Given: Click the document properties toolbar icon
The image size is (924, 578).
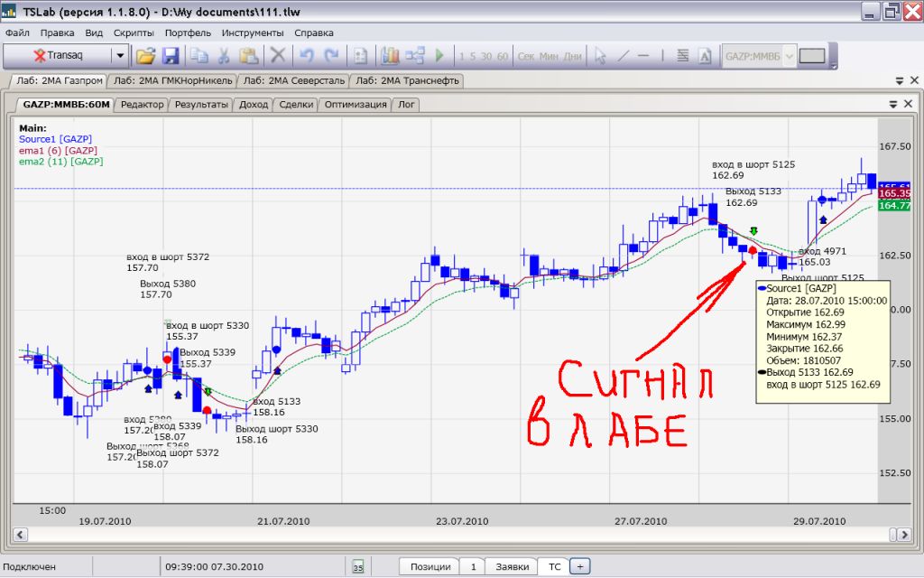Looking at the screenshot, I should point(360,57).
